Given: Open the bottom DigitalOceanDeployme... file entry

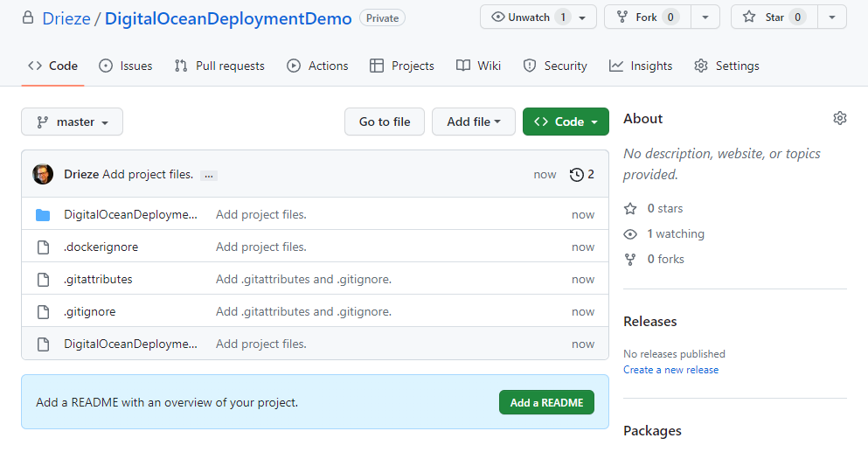Looking at the screenshot, I should coord(130,344).
